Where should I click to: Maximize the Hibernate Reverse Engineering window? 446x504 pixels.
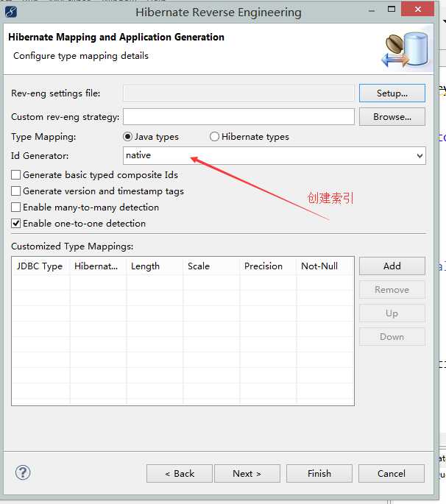point(392,10)
